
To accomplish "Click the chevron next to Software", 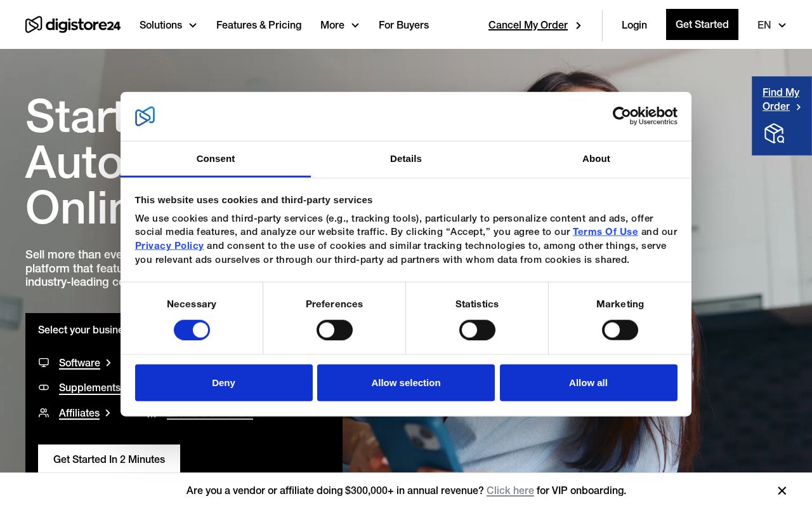I will pos(108,363).
